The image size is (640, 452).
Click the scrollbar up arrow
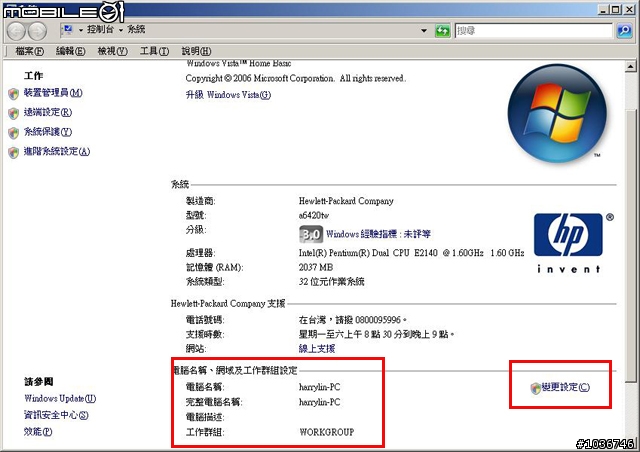point(631,66)
